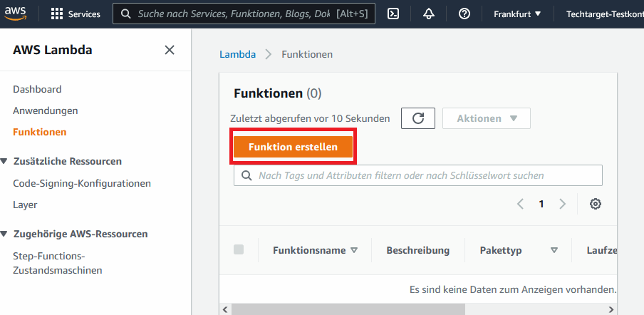Select all functions checkbox in table header
Screen dimensions: 644x315
tap(239, 249)
